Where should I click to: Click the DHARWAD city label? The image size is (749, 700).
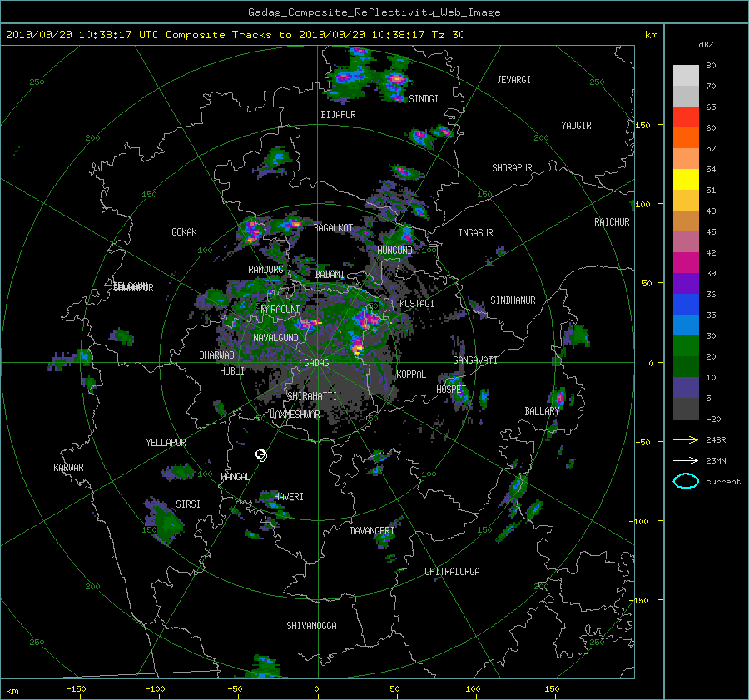pyautogui.click(x=216, y=355)
